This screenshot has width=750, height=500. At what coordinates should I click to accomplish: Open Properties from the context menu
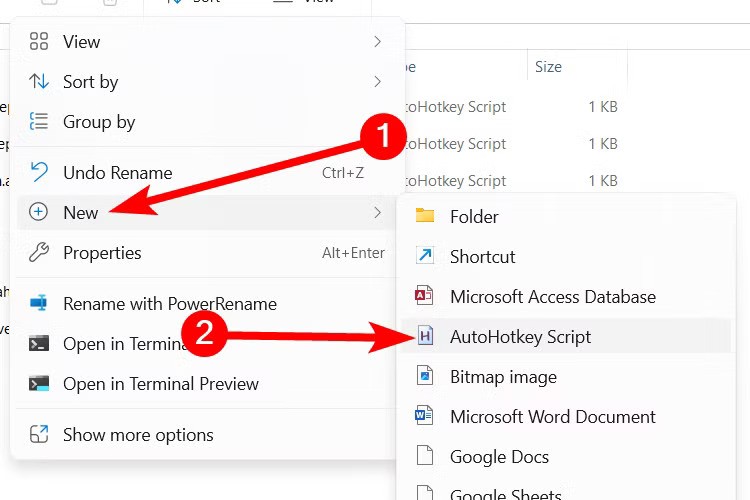coord(206,253)
